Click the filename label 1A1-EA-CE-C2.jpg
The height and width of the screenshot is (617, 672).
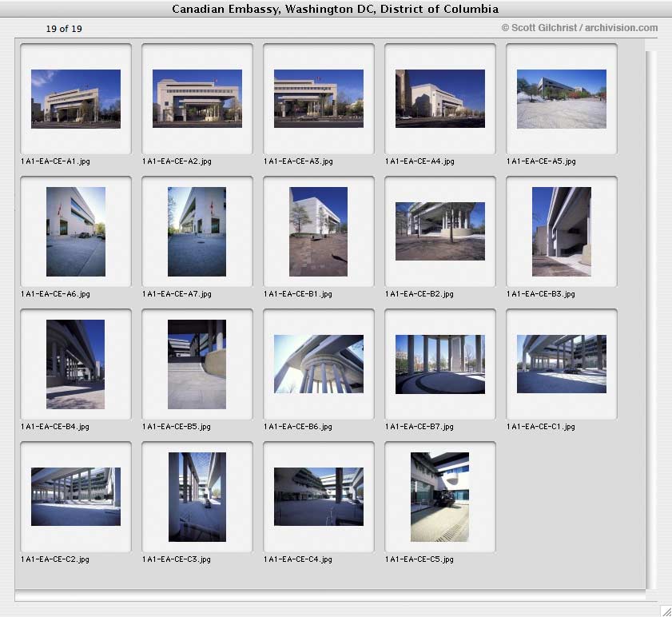point(55,559)
